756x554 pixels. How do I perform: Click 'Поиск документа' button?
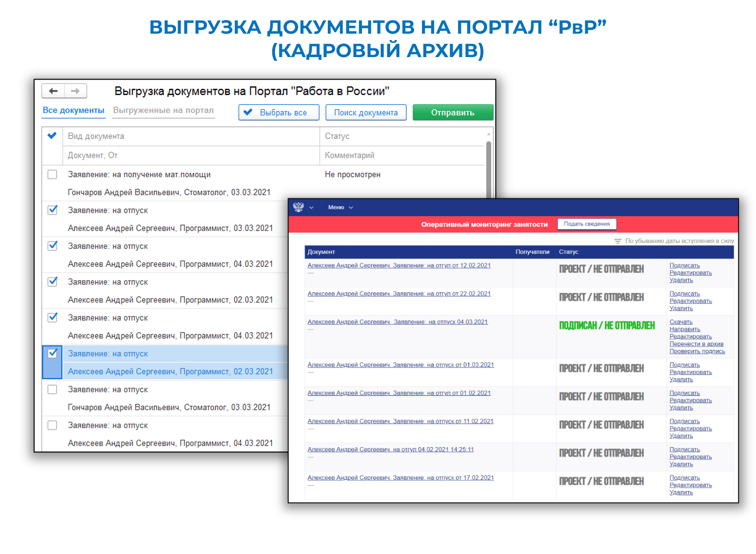pos(366,112)
